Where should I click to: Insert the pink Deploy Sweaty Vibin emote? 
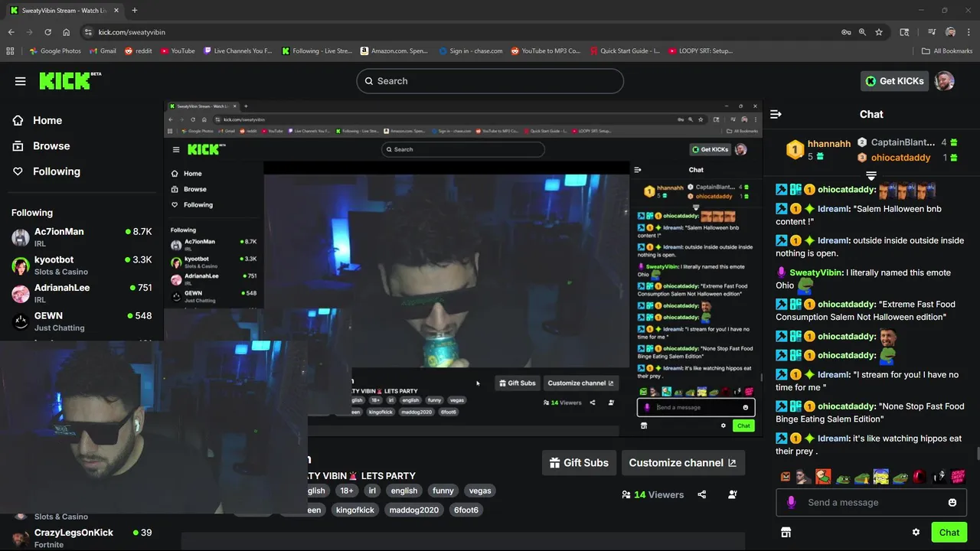pyautogui.click(x=958, y=477)
